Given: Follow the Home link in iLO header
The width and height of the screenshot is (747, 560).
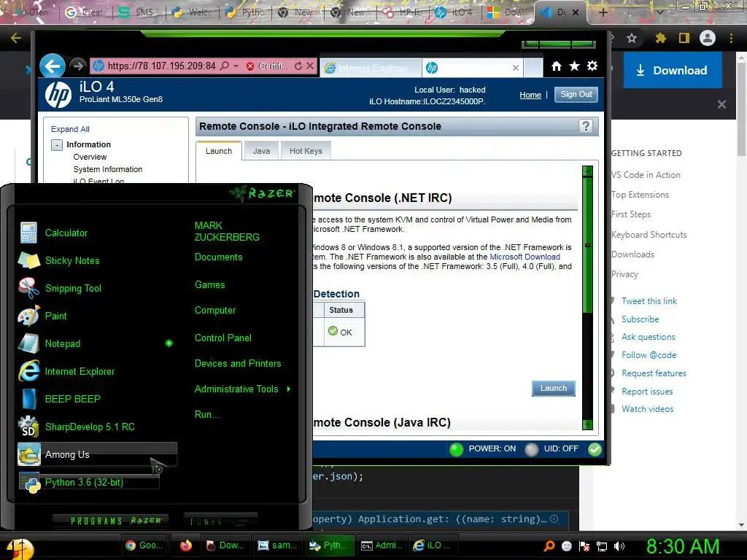Looking at the screenshot, I should click(x=530, y=95).
